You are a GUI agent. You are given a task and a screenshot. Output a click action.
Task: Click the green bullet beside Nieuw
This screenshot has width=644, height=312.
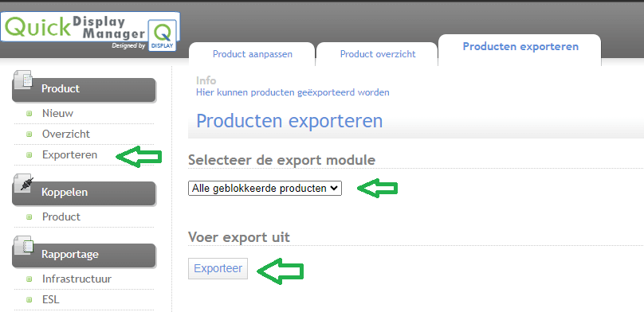[29, 114]
